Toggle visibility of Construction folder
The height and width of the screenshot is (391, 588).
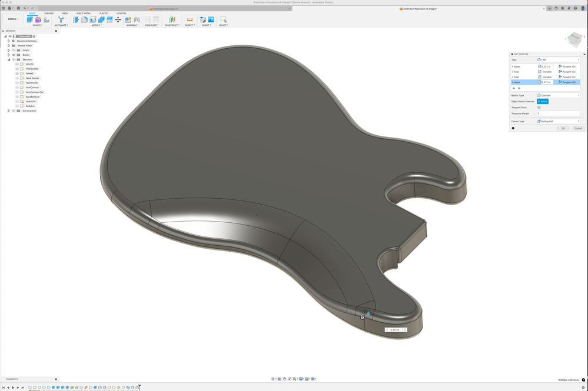(14, 111)
